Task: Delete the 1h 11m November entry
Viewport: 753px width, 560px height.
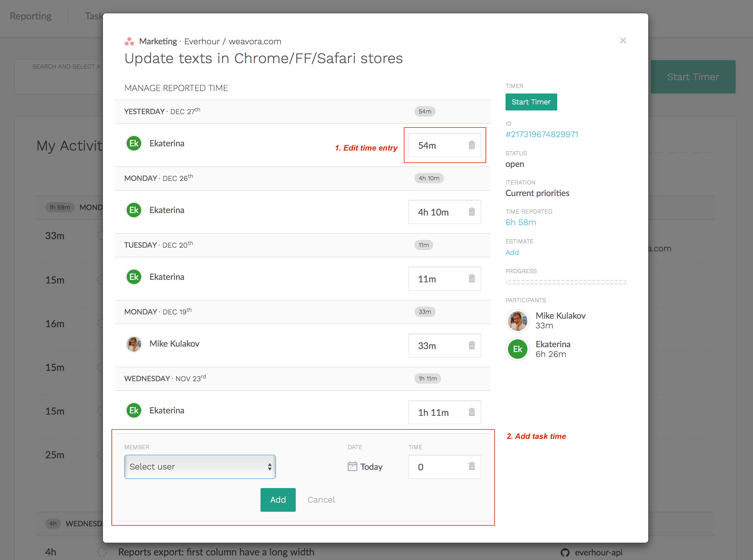Action: coord(472,412)
